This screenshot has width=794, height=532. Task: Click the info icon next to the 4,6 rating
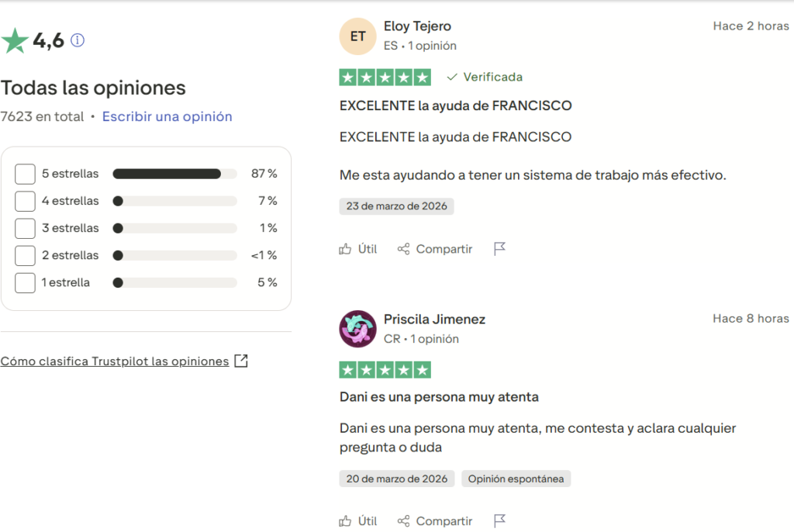[x=77, y=40]
